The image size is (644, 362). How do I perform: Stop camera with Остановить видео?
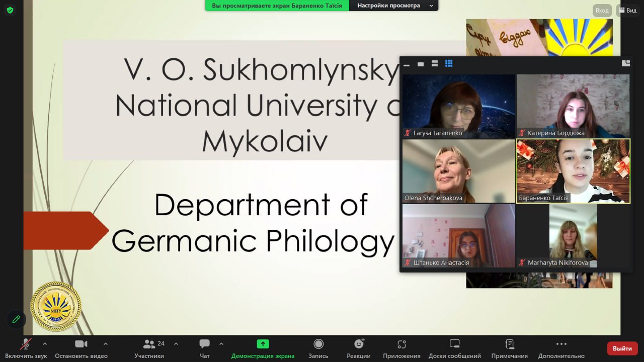point(81,348)
